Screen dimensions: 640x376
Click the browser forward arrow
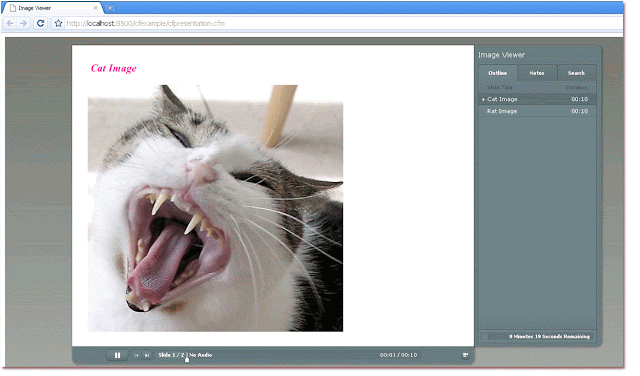pyautogui.click(x=24, y=24)
